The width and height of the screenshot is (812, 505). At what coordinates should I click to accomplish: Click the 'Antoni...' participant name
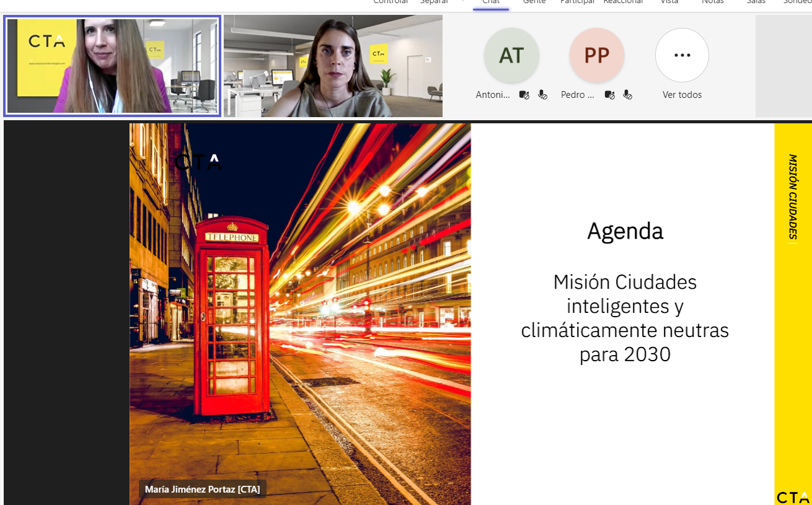coord(493,95)
